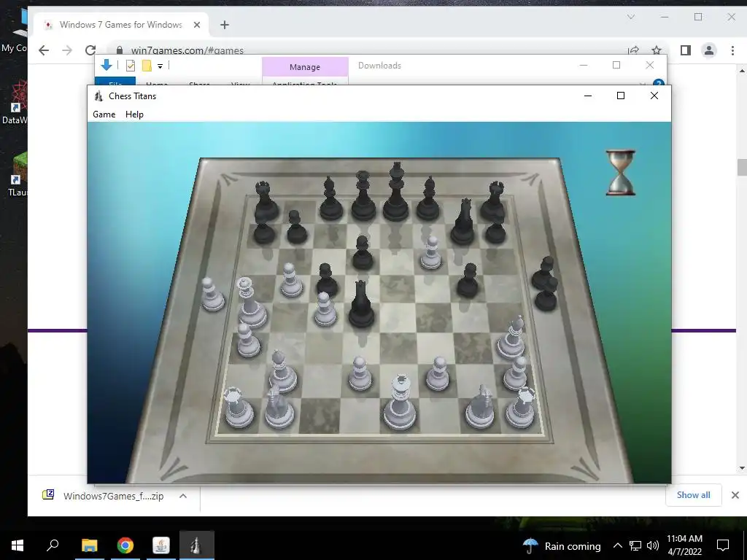This screenshot has height=560, width=747.
Task: Open Google Chrome from the taskbar
Action: pyautogui.click(x=125, y=545)
